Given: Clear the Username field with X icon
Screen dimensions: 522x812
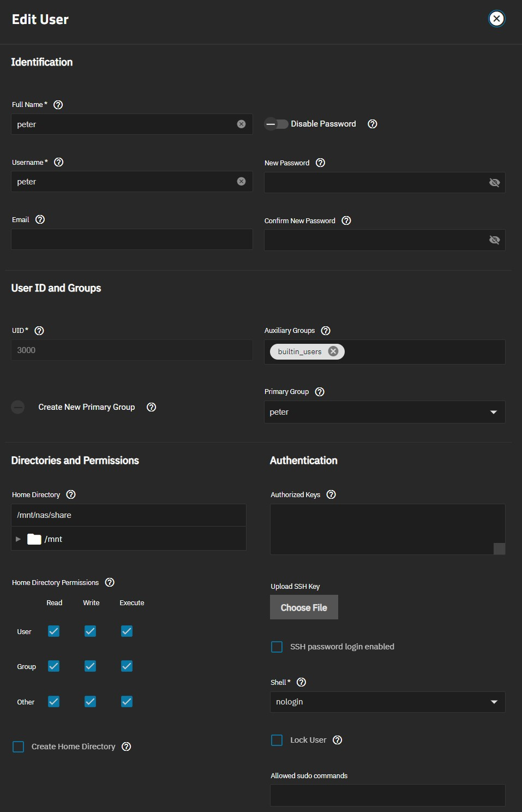Looking at the screenshot, I should (241, 182).
